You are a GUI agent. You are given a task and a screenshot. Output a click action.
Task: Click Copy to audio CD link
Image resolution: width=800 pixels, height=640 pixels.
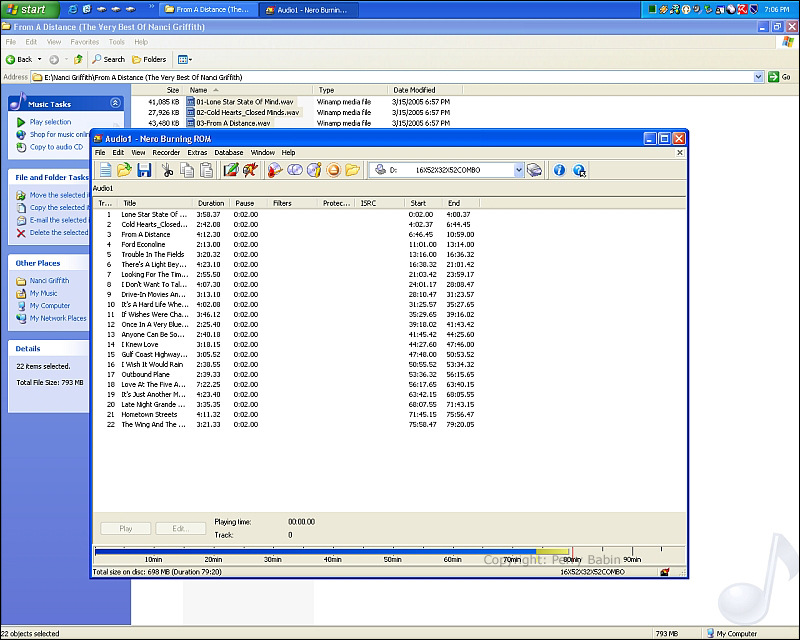56,147
